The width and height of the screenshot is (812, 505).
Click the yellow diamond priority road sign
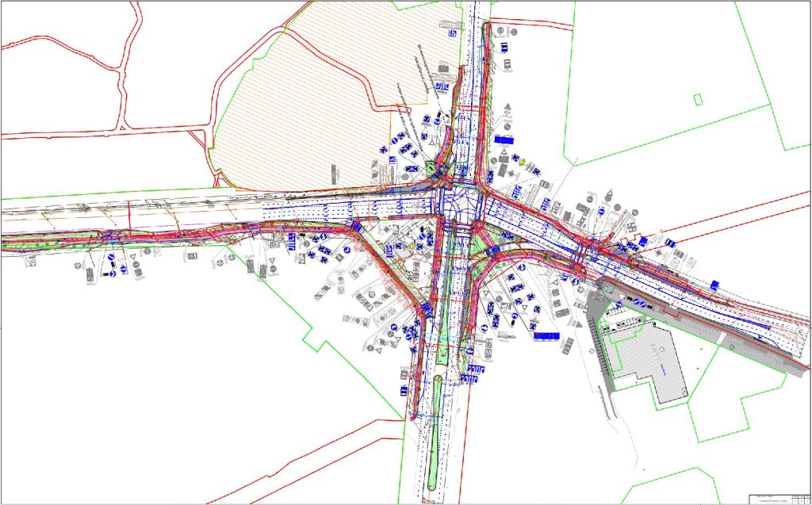pos(523,161)
